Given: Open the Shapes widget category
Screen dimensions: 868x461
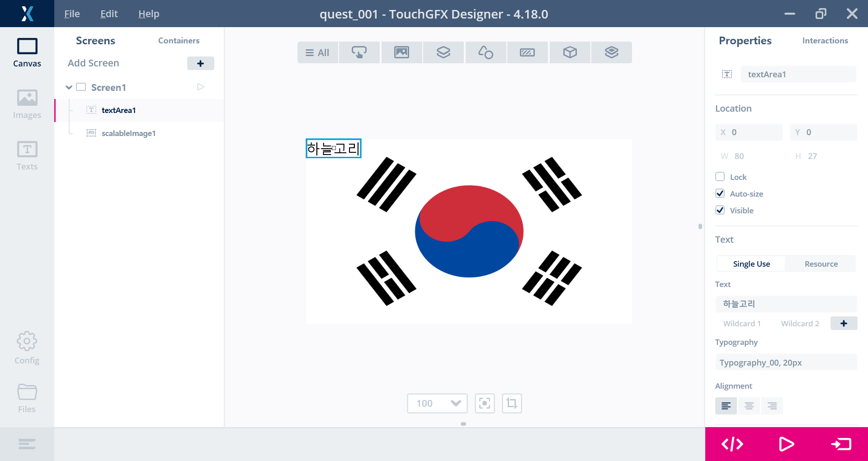Looking at the screenshot, I should (486, 52).
